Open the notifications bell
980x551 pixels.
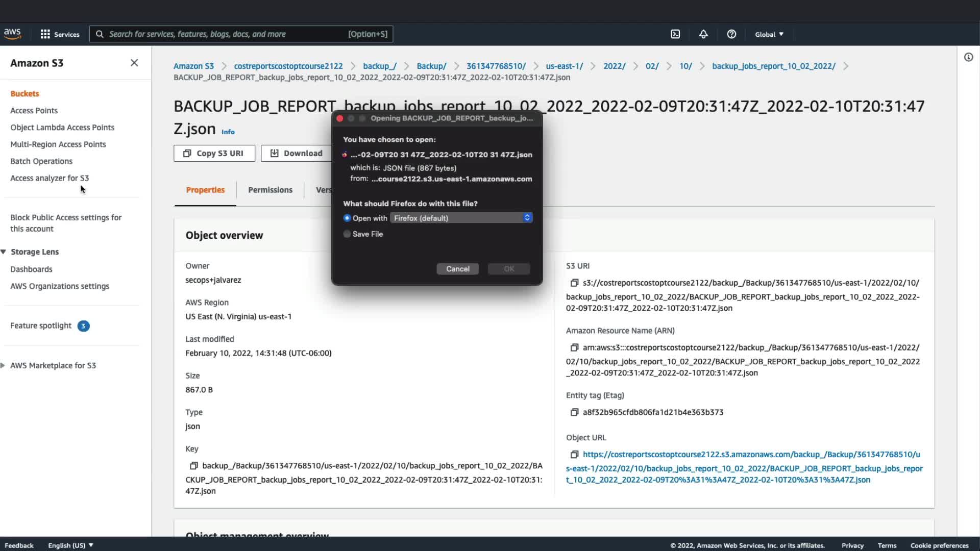[x=703, y=34]
